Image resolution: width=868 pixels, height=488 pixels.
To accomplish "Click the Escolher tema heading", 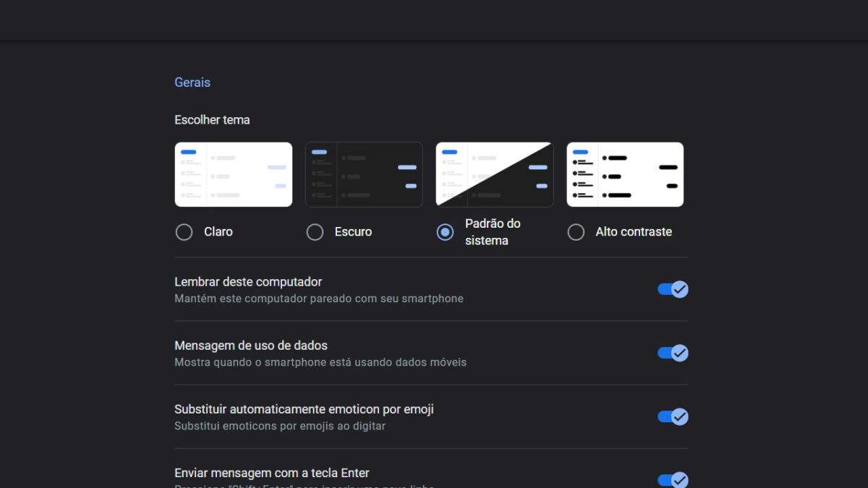I will pyautogui.click(x=212, y=119).
